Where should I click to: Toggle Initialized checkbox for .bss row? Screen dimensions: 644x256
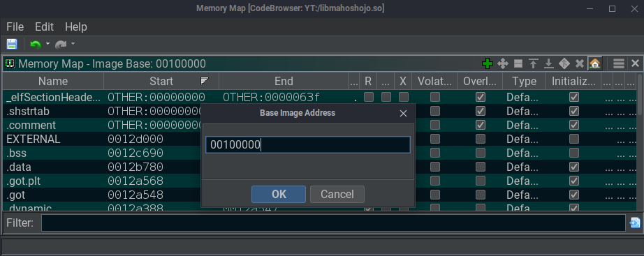[574, 153]
